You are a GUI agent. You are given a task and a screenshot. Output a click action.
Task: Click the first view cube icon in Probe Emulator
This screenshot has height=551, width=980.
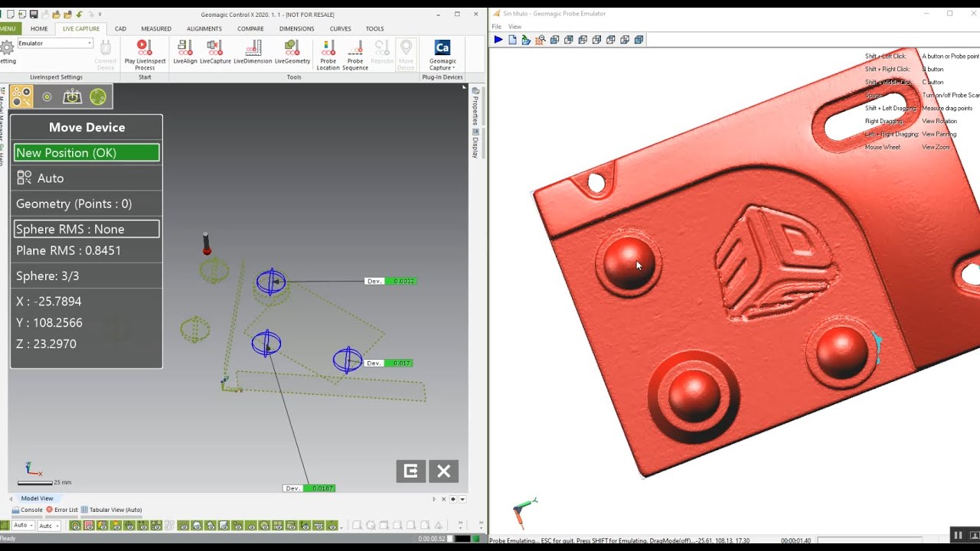point(554,40)
